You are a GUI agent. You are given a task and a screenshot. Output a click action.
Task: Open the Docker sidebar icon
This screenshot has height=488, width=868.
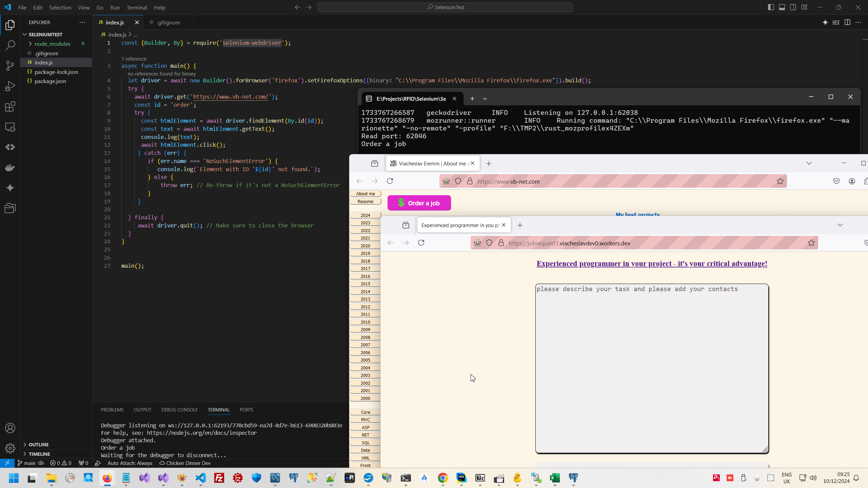(10, 167)
